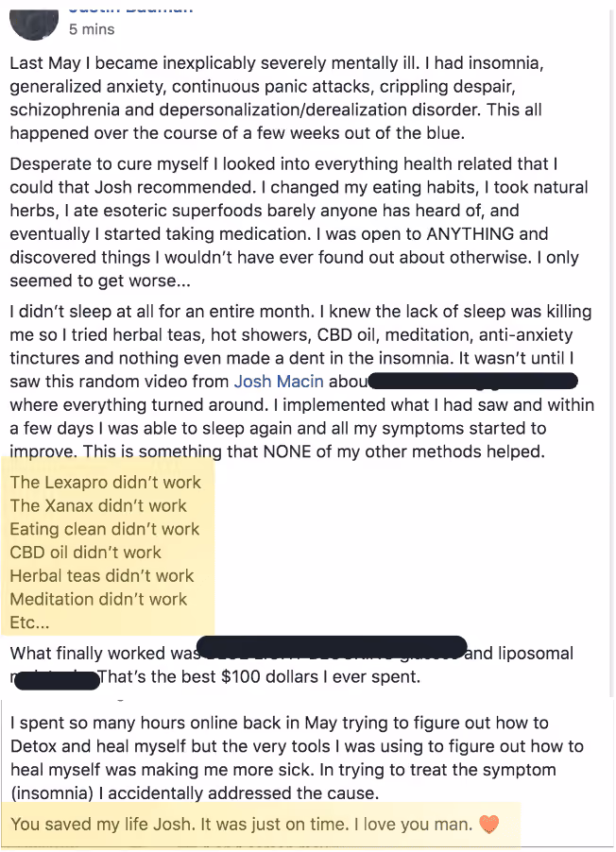Image resolution: width=616 pixels, height=852 pixels.
Task: Open the "5 mins" post timestamp
Action: (x=92, y=29)
